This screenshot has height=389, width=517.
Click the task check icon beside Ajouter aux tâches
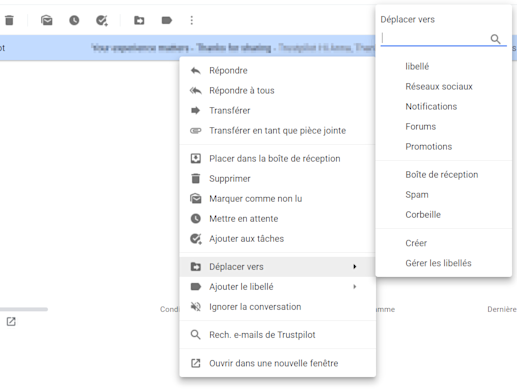pos(196,239)
